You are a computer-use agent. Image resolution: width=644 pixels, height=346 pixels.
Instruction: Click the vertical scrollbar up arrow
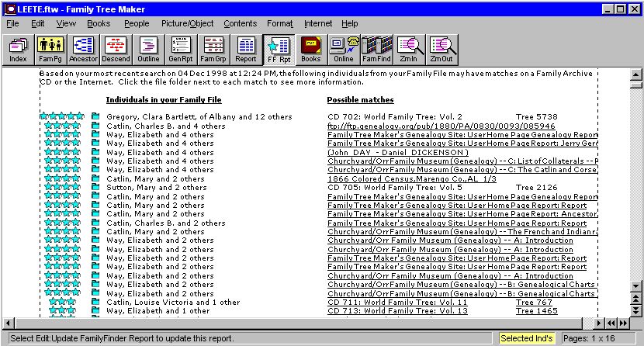(635, 74)
